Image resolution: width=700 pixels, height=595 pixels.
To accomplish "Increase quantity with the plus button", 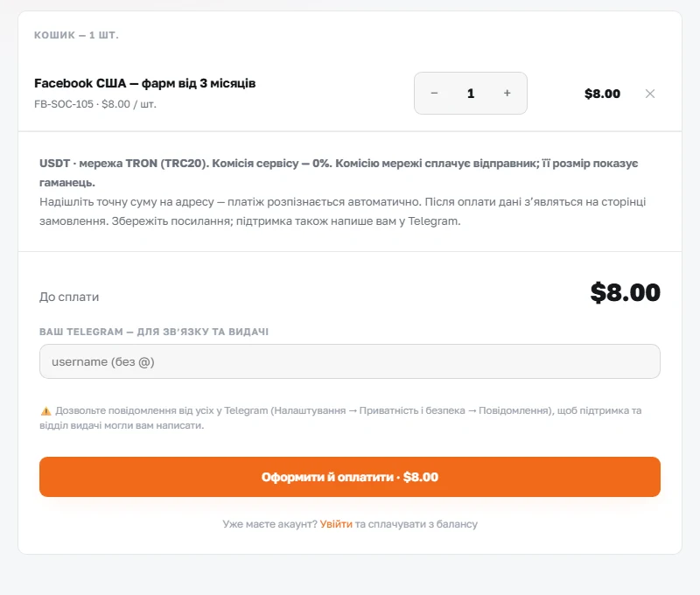I will (x=507, y=94).
